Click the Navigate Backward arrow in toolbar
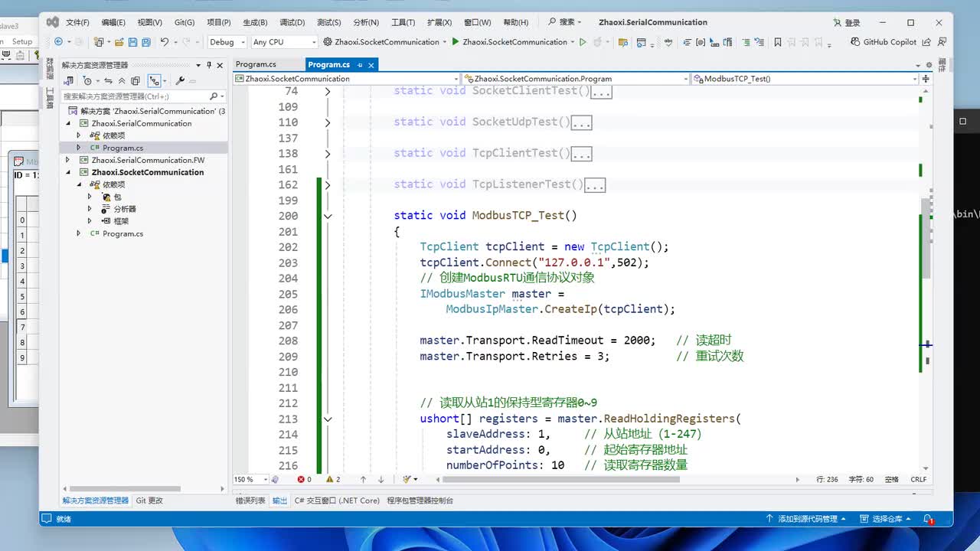The height and width of the screenshot is (551, 980). (58, 42)
